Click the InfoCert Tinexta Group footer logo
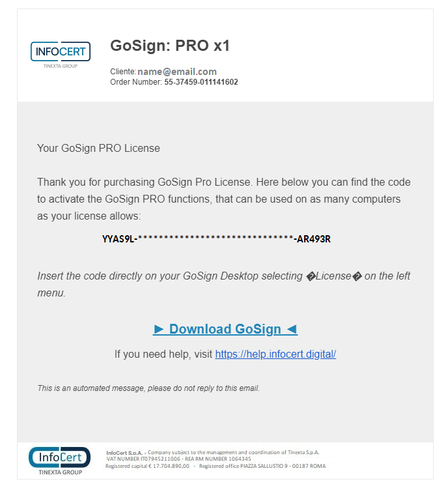Screen dimensions: 448x490 tap(60, 461)
